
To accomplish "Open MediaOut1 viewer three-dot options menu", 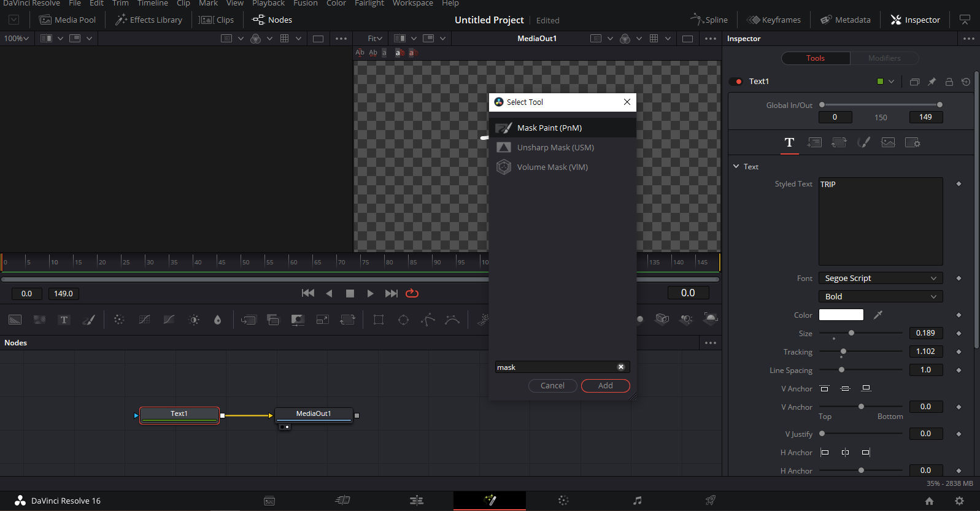I will point(711,39).
